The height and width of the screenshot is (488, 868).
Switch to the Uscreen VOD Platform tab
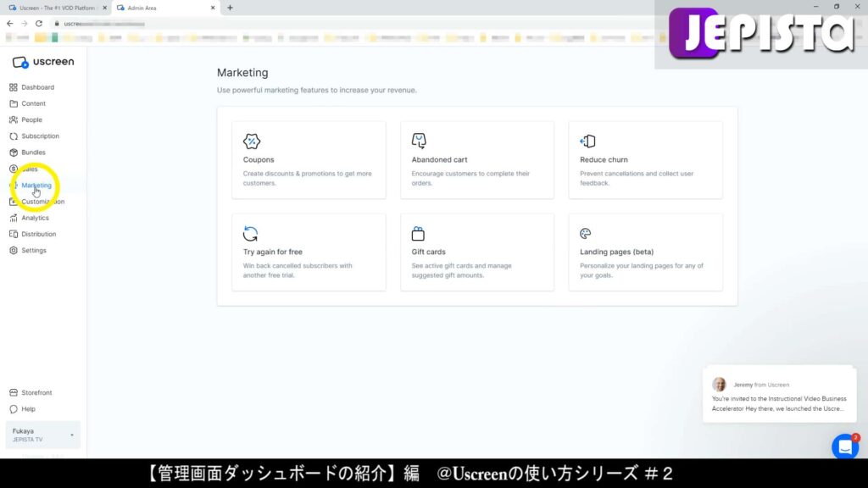pyautogui.click(x=57, y=8)
